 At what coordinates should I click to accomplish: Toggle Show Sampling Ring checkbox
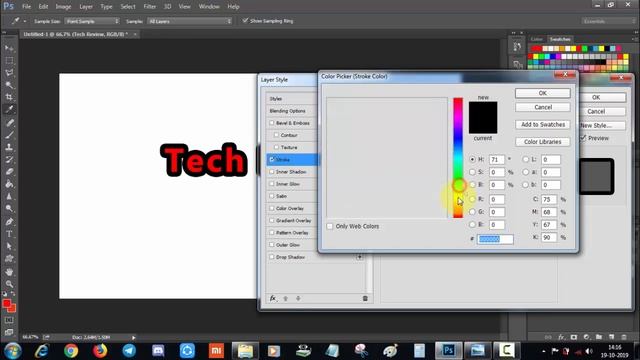(245, 20)
